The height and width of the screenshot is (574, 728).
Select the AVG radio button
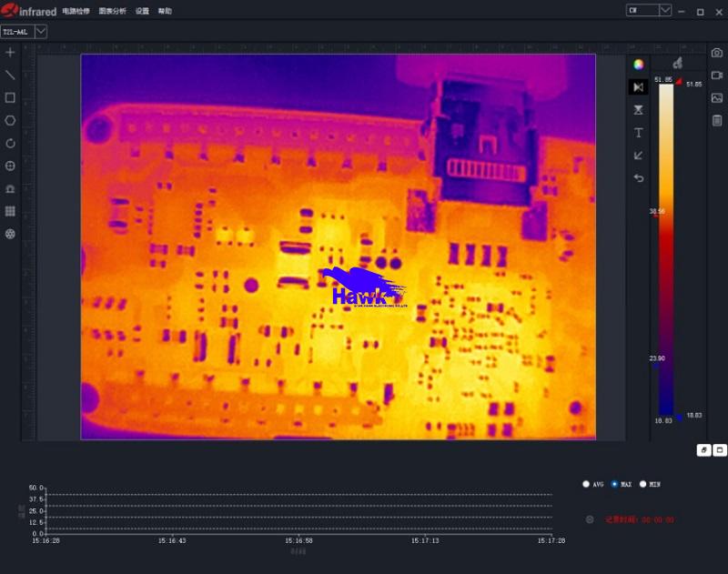click(x=586, y=484)
